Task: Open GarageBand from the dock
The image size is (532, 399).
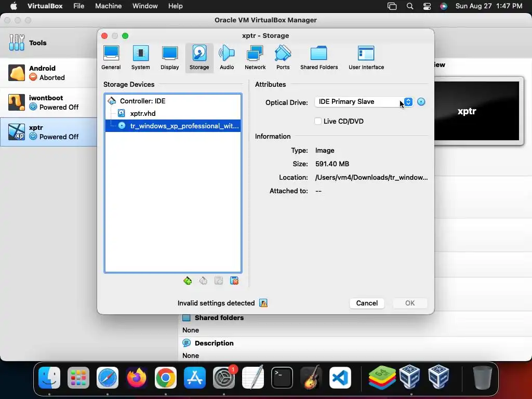Action: coord(311,378)
